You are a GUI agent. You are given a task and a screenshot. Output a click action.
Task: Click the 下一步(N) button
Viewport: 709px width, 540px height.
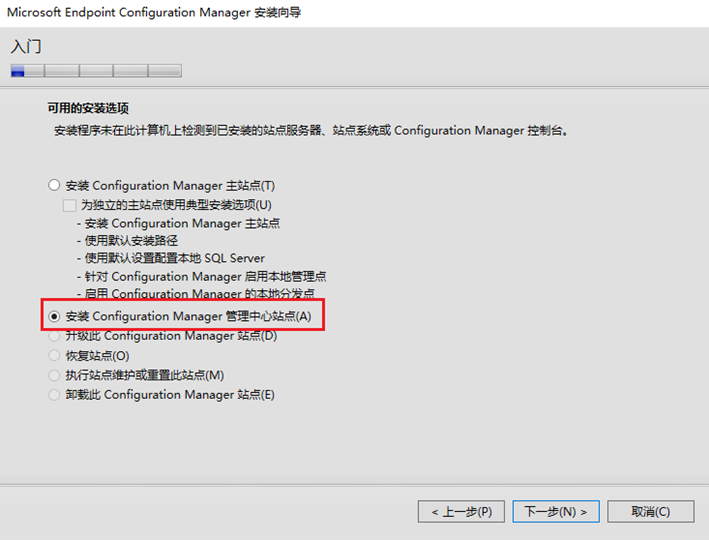pos(556,511)
